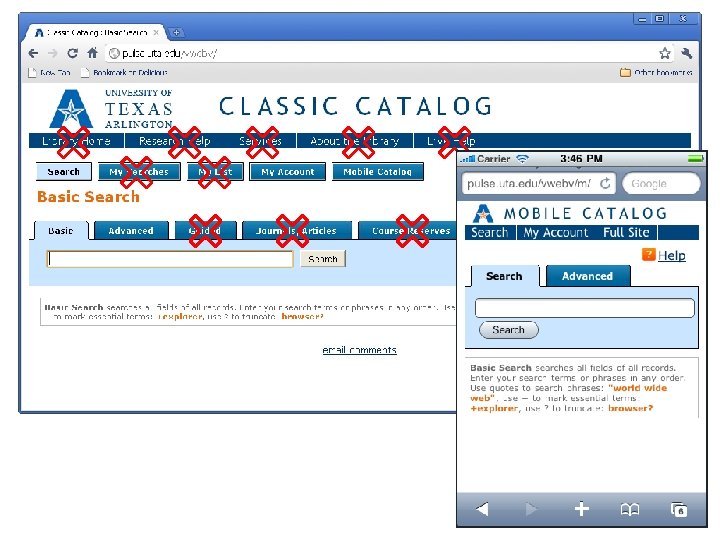
Task: Select the Search tab in Mobile Catalog
Action: tap(504, 276)
